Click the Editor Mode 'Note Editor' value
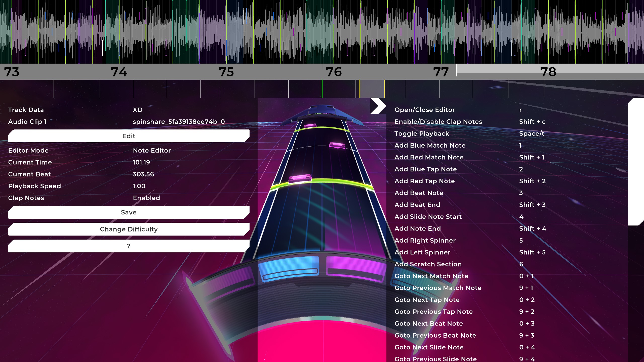 point(152,151)
